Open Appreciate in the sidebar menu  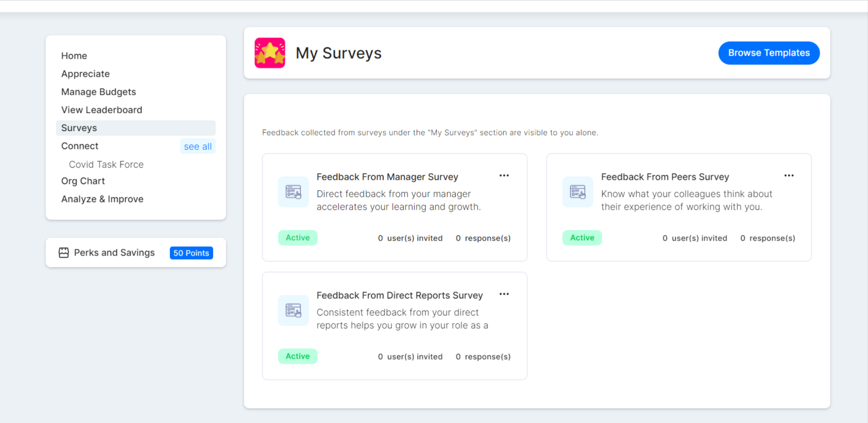click(86, 74)
